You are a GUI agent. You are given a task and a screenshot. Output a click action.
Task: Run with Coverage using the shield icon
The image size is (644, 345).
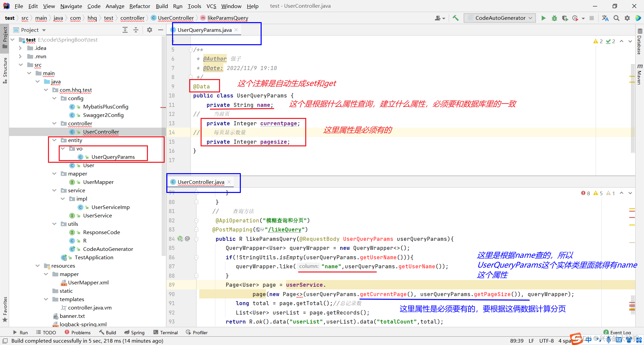565,18
